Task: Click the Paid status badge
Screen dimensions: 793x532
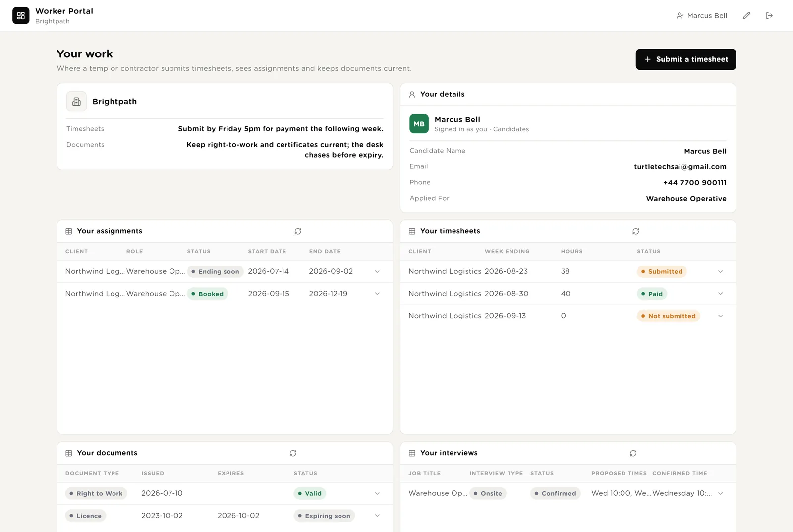Action: pos(652,294)
